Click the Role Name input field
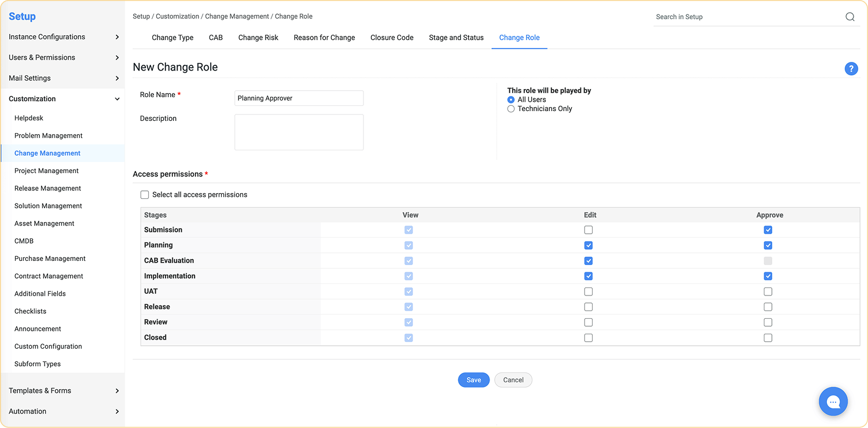868x428 pixels. coord(299,98)
